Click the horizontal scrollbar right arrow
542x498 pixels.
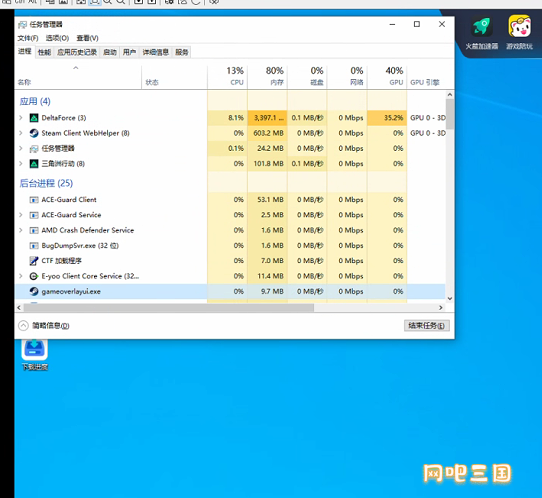441,308
